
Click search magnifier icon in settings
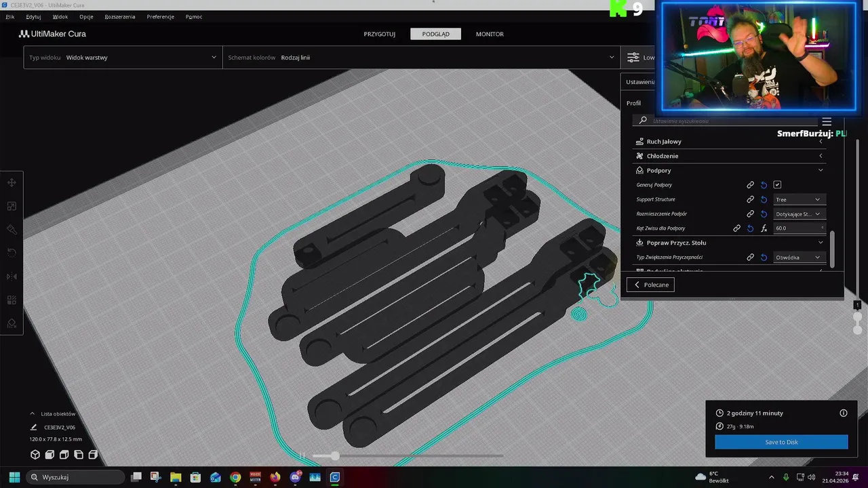coord(643,121)
